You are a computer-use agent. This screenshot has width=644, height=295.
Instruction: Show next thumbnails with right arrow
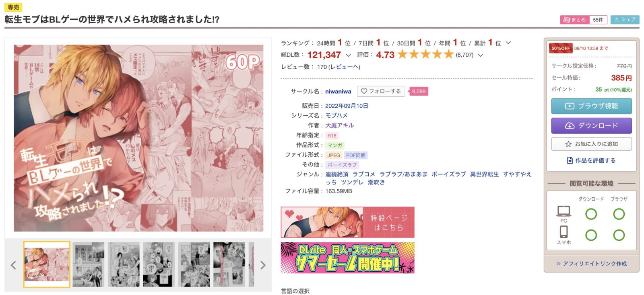click(263, 265)
